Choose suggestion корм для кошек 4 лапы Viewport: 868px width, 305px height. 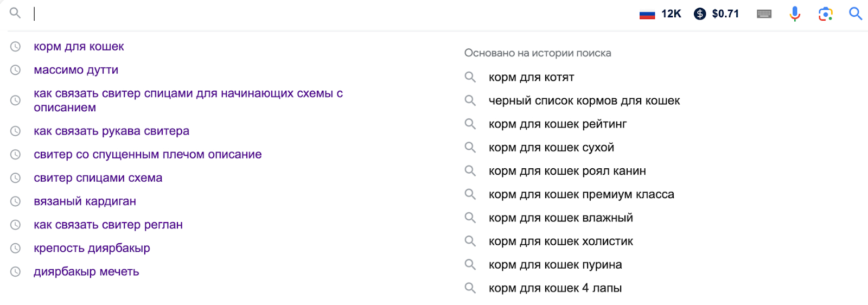[555, 288]
